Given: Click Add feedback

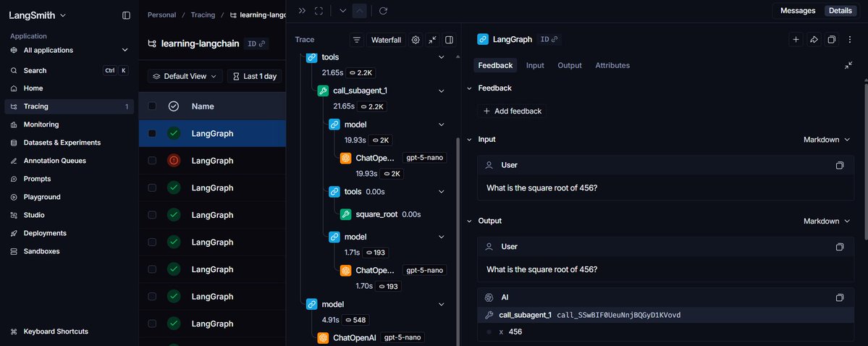Looking at the screenshot, I should click(512, 111).
